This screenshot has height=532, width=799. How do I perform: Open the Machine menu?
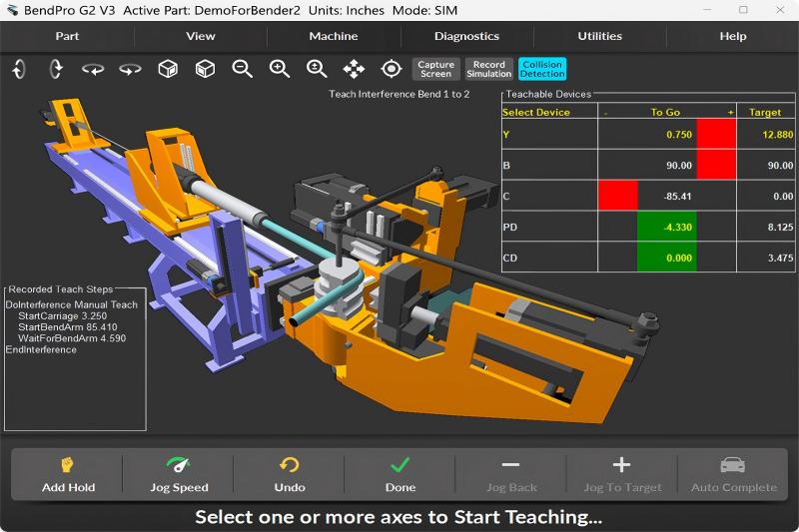pyautogui.click(x=334, y=36)
